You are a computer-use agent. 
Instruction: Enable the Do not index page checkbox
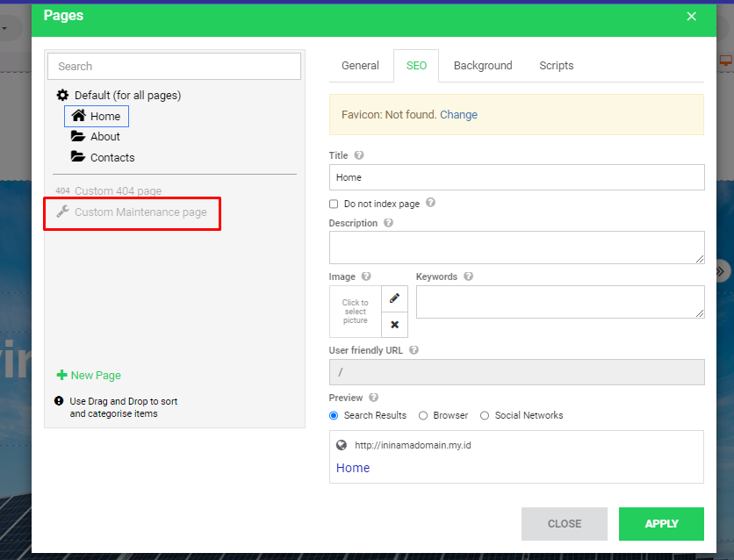coord(334,204)
